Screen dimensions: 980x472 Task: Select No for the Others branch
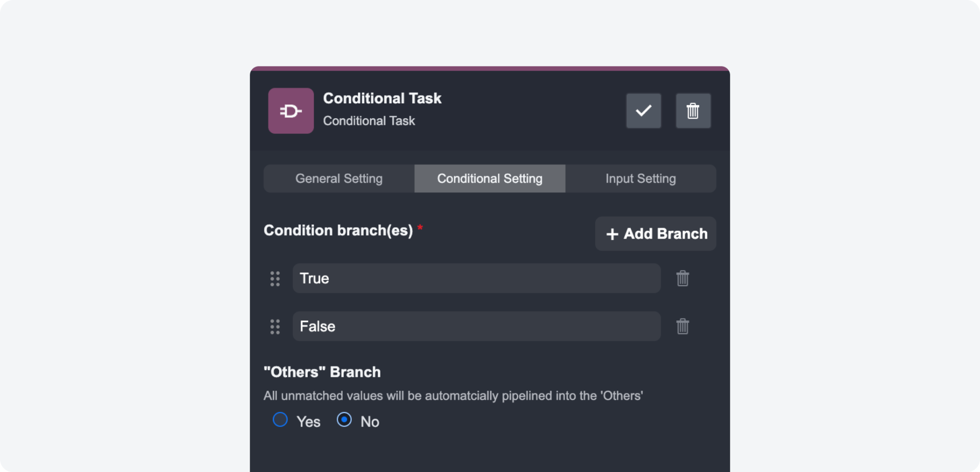(344, 420)
